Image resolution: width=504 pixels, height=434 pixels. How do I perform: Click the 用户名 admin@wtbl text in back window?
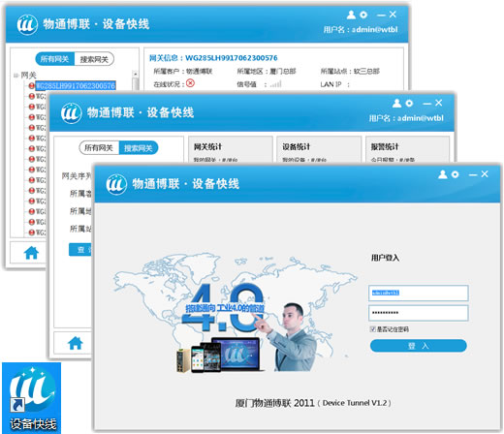(x=361, y=29)
